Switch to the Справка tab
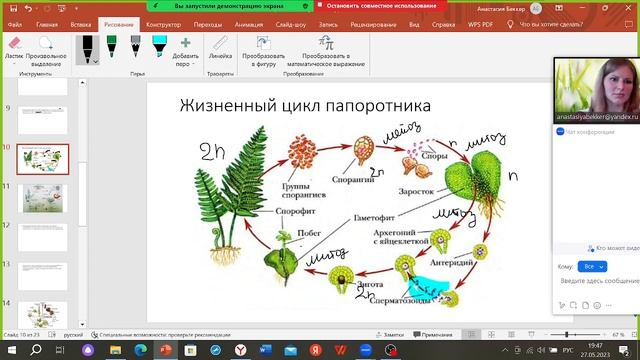The height and width of the screenshot is (360, 640). 443,24
